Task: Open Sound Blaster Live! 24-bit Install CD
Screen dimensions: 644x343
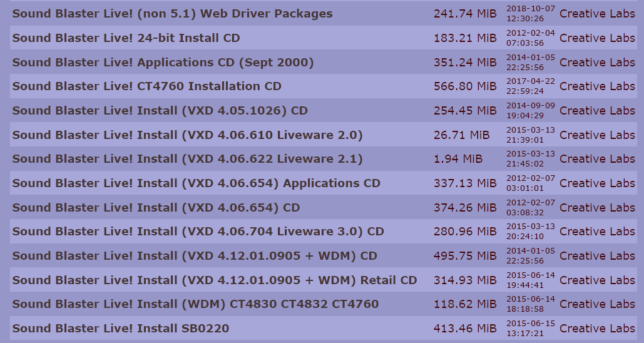Action: click(126, 38)
